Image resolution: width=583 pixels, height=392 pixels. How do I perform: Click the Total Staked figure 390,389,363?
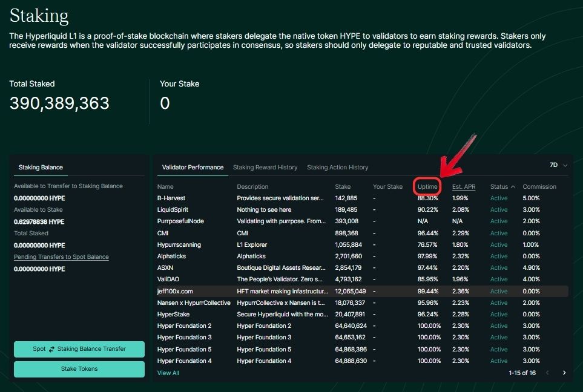(x=59, y=103)
